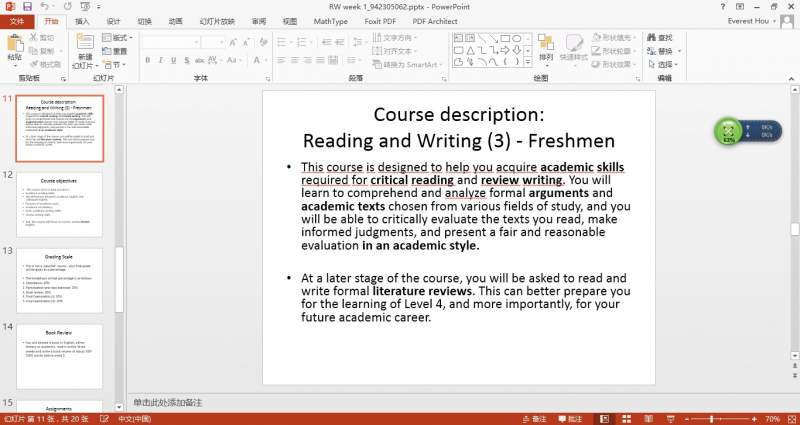This screenshot has width=800, height=425.
Task: Toggle Normal view button in status bar
Action: [x=604, y=419]
